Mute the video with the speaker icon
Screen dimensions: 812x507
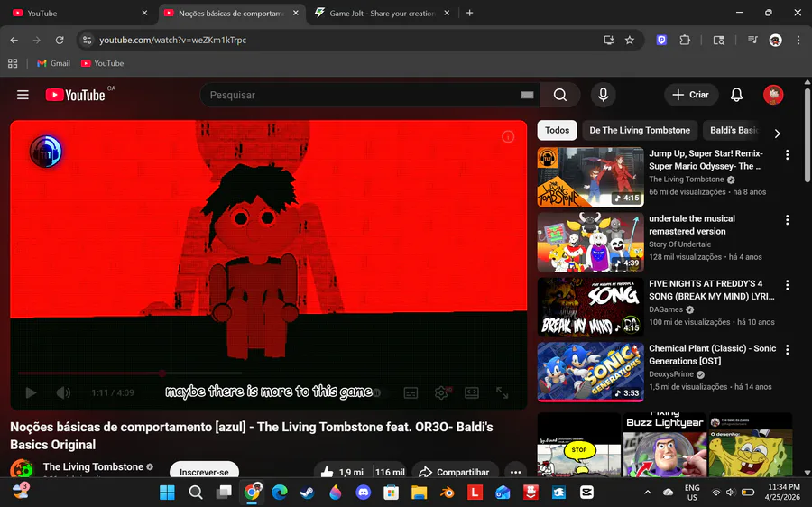63,392
